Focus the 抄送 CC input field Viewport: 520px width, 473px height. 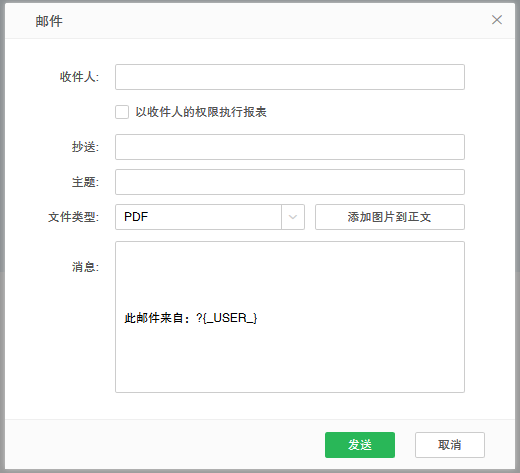pyautogui.click(x=290, y=147)
